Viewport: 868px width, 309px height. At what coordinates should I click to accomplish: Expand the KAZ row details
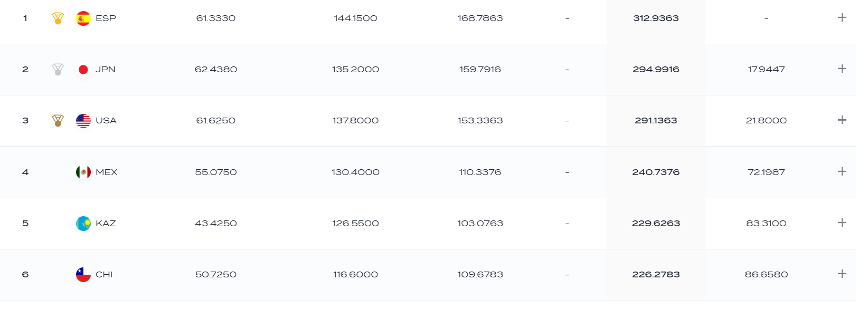(x=842, y=223)
